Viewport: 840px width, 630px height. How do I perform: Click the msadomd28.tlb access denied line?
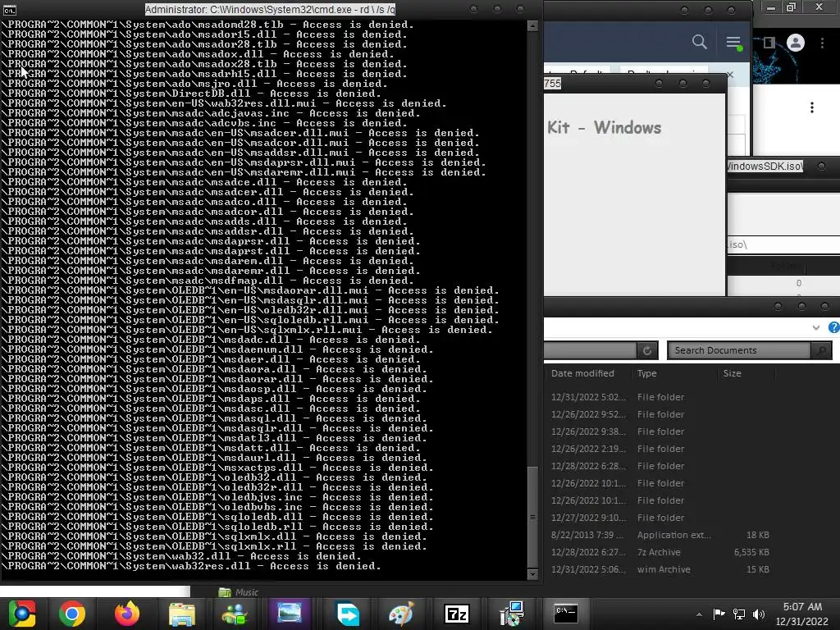click(x=207, y=25)
